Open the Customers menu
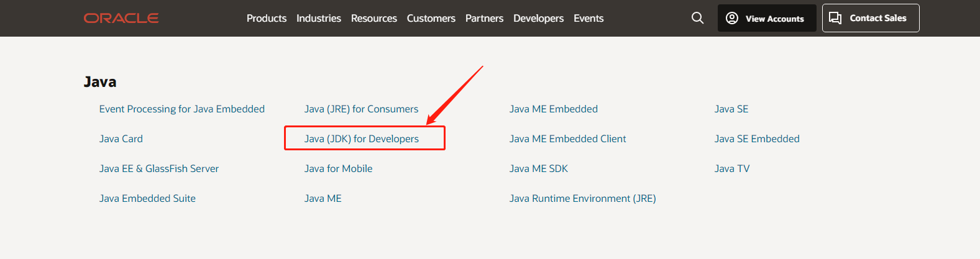 [431, 18]
